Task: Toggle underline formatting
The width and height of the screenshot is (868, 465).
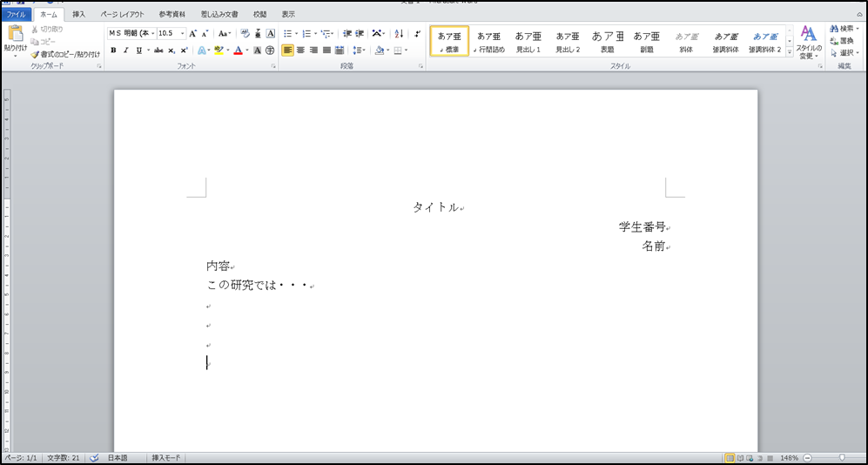Action: click(x=139, y=51)
